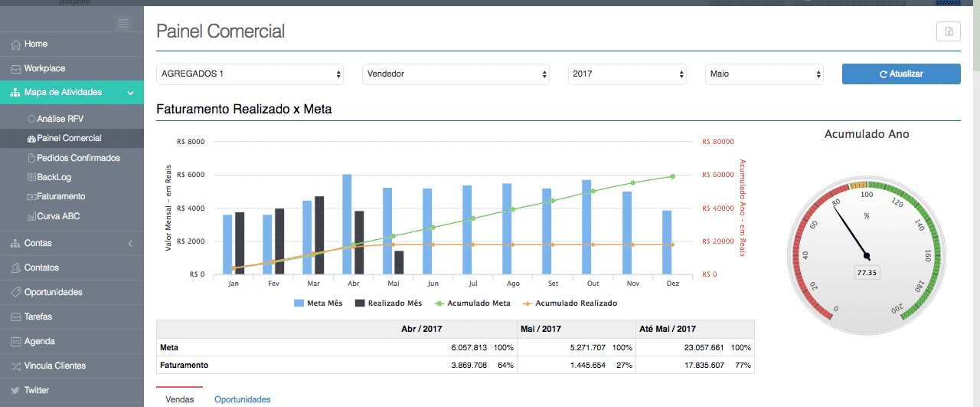Click the Oportunidades tag icon

15,293
